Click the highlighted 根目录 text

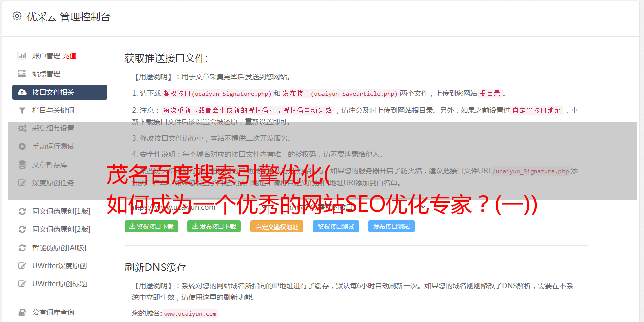tap(490, 93)
